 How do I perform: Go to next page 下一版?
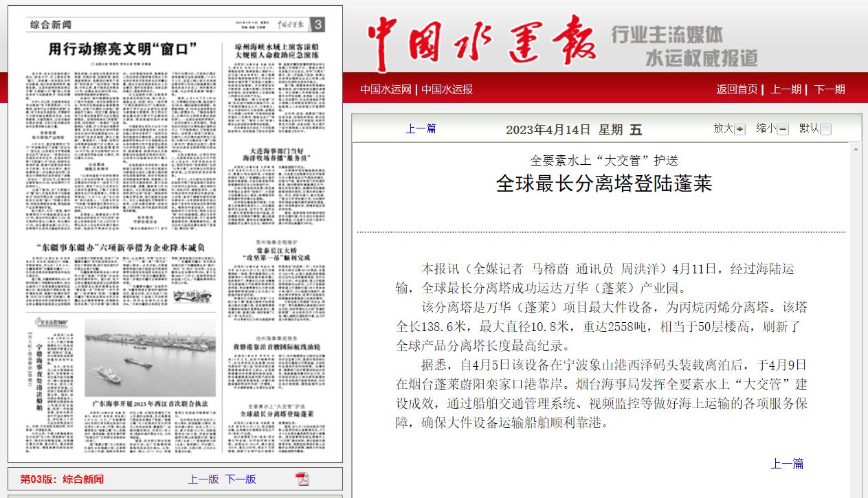click(x=241, y=479)
